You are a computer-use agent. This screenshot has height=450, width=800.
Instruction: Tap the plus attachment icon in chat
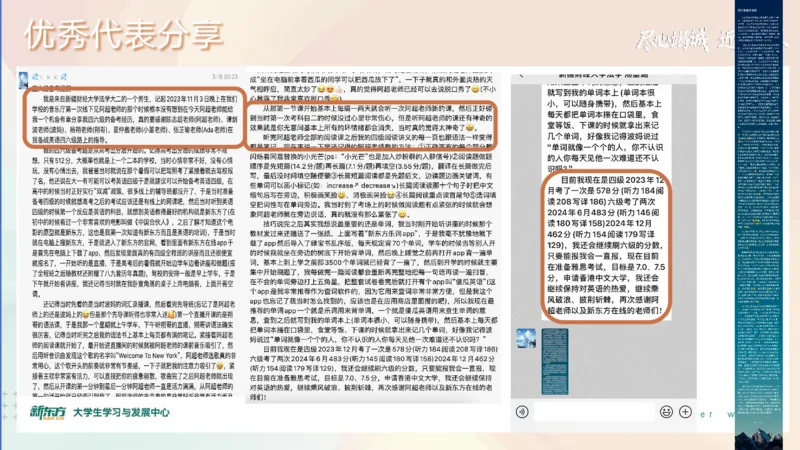pyautogui.click(x=685, y=412)
